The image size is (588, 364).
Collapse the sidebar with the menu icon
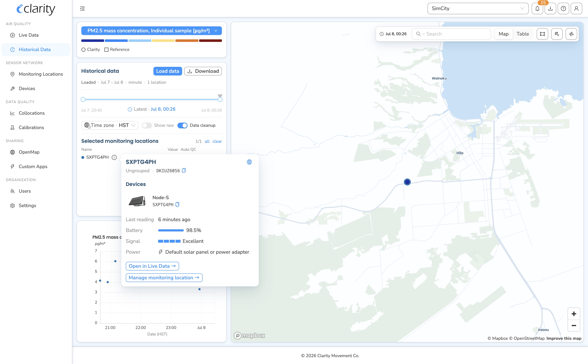[82, 9]
